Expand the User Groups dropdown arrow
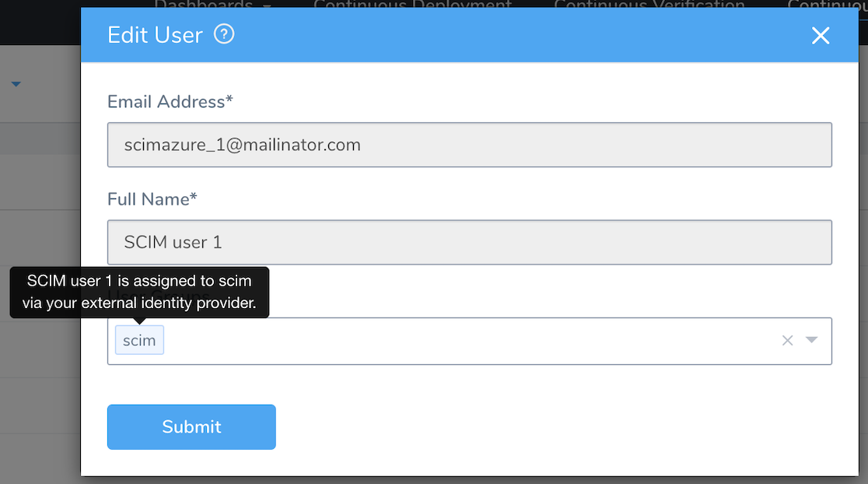The image size is (868, 484). [811, 340]
